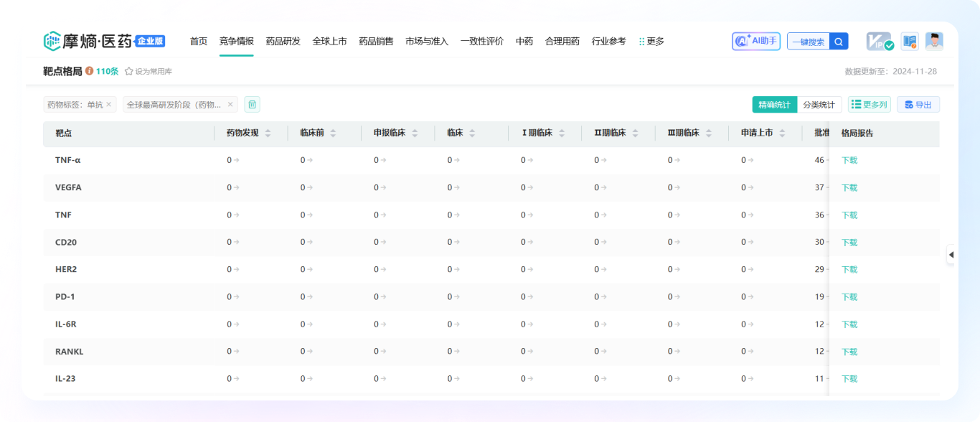Open the 合理用药 menu
980x422 pixels.
pos(562,42)
